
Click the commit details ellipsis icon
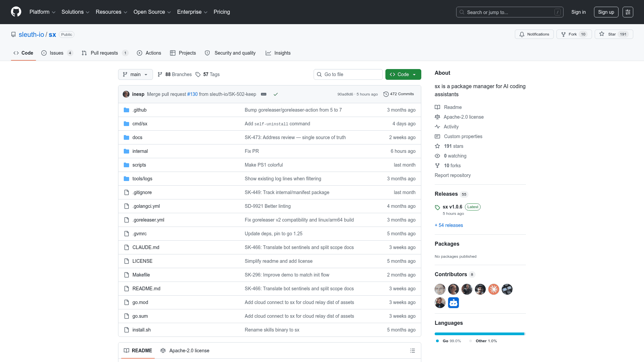[264, 94]
